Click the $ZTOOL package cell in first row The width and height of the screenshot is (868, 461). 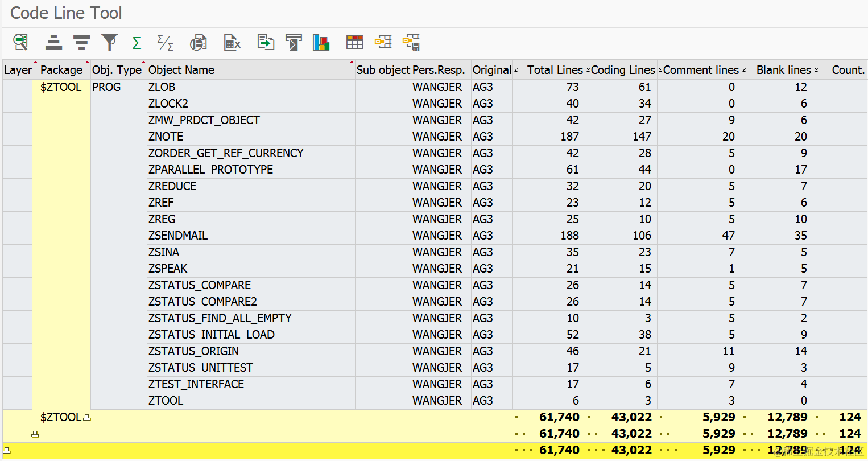pyautogui.click(x=61, y=87)
